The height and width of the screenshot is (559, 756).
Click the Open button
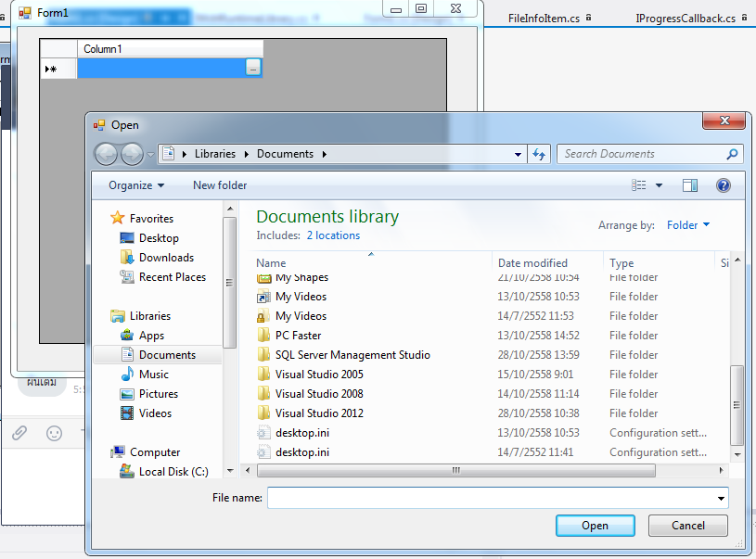point(595,526)
